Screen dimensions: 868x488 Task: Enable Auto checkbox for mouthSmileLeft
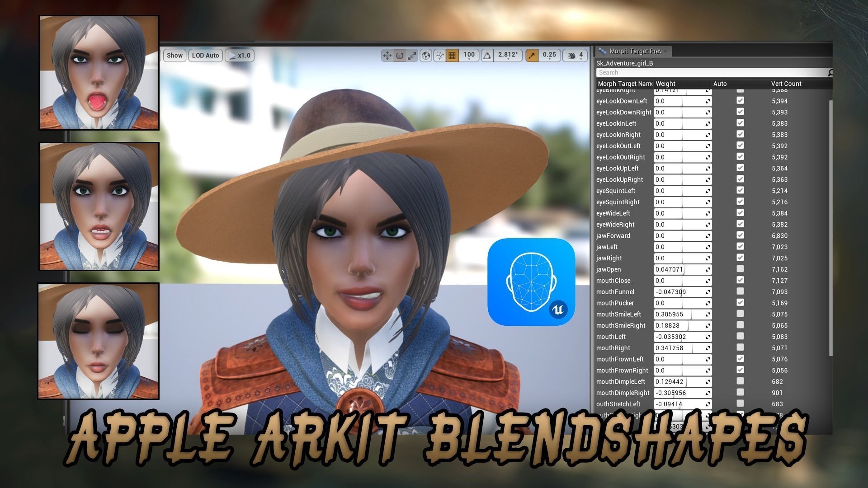pyautogui.click(x=740, y=314)
